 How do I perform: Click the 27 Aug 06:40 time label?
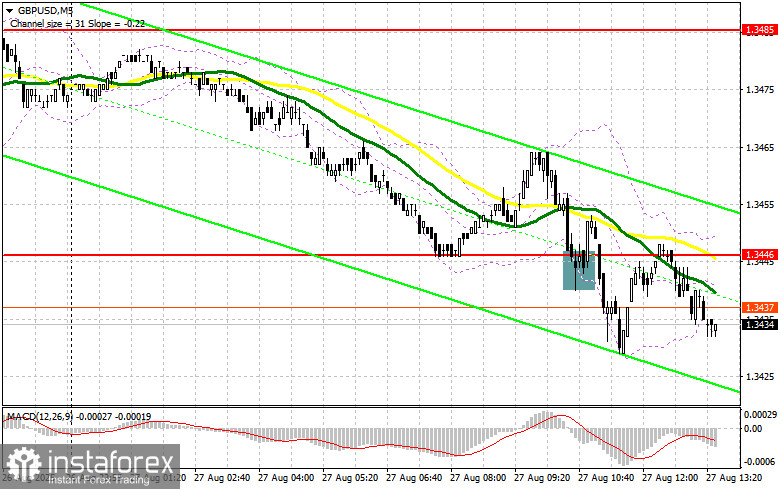(x=413, y=478)
